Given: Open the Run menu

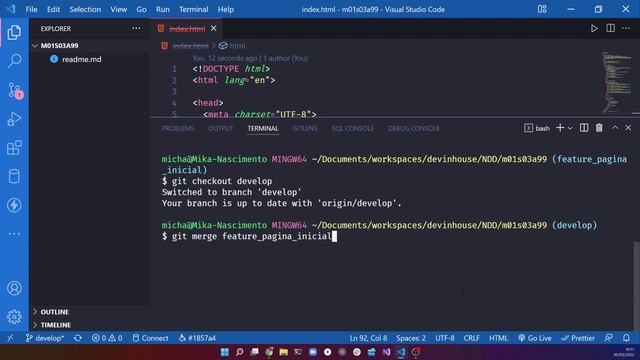Looking at the screenshot, I should pos(162,9).
